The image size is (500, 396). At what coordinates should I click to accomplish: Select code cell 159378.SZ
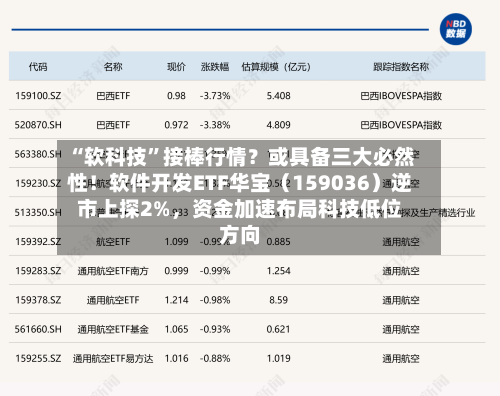[38, 300]
